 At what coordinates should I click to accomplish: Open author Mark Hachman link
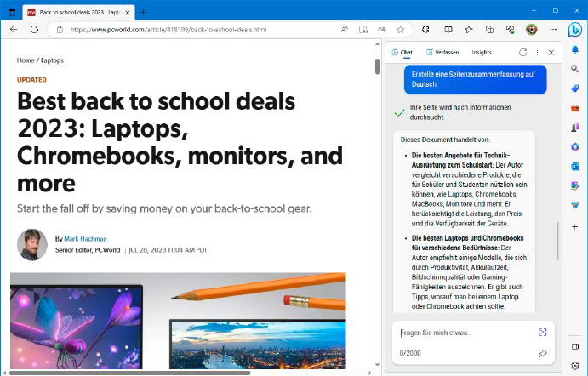point(85,239)
